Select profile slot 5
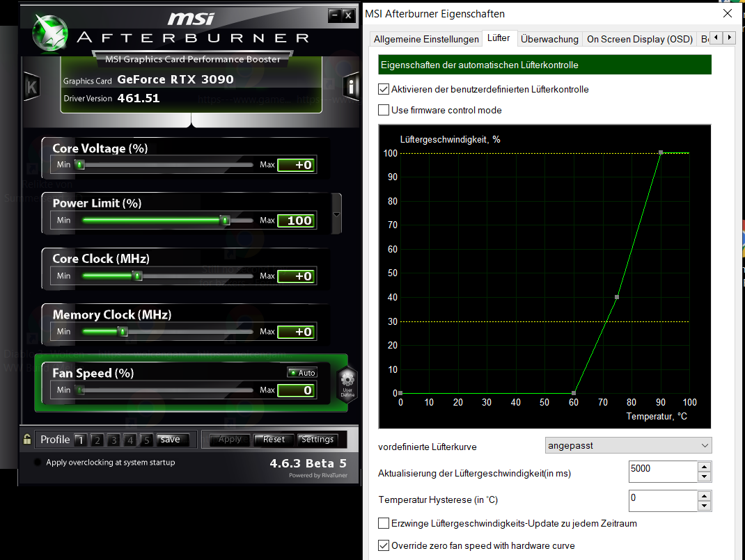The height and width of the screenshot is (560, 745). 146,440
